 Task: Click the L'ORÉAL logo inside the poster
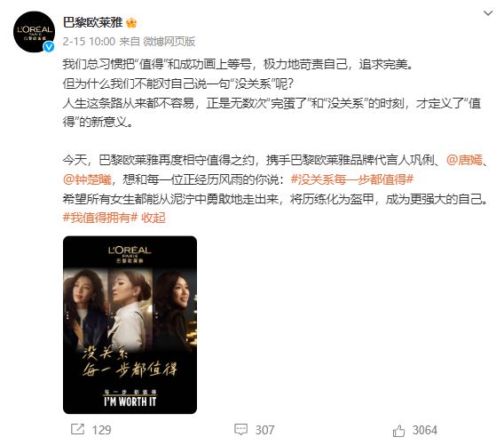coord(130,254)
